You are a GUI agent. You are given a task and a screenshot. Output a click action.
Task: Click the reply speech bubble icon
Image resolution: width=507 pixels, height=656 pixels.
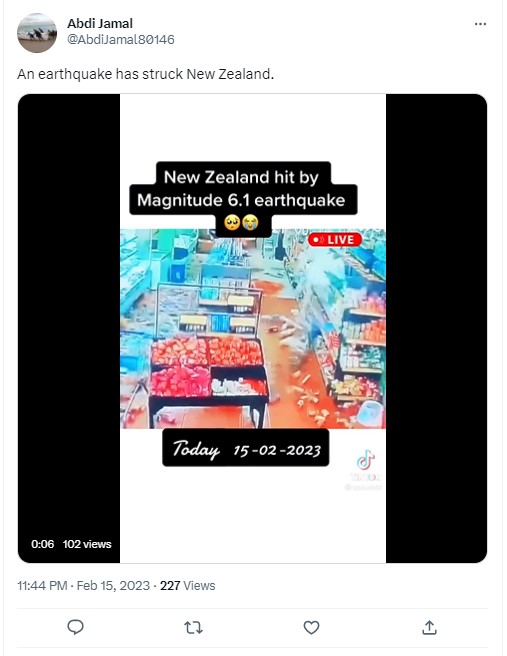(75, 627)
